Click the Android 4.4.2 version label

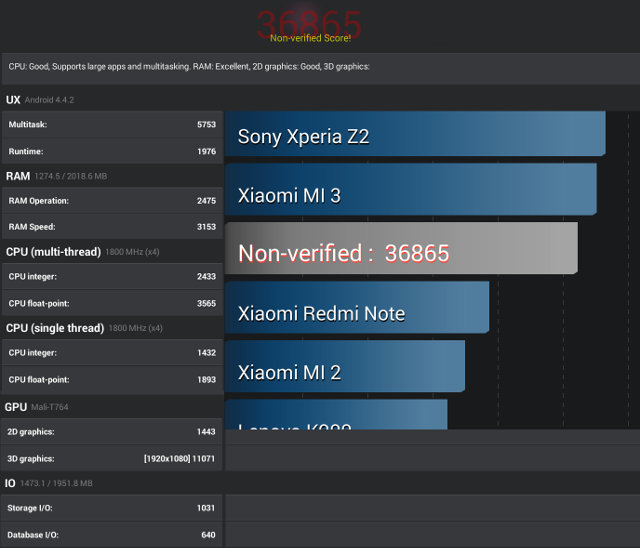49,100
